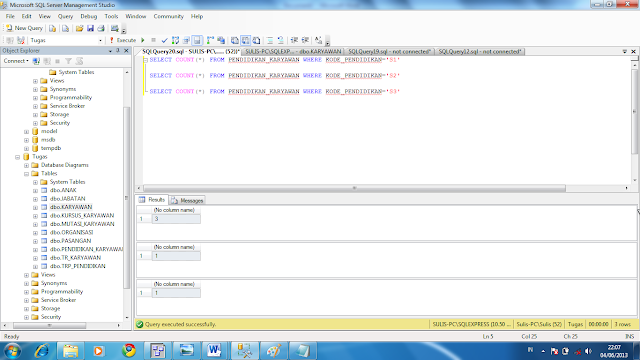Open active files list dropdown arrow
The height and width of the screenshot is (360, 640).
[x=625, y=51]
